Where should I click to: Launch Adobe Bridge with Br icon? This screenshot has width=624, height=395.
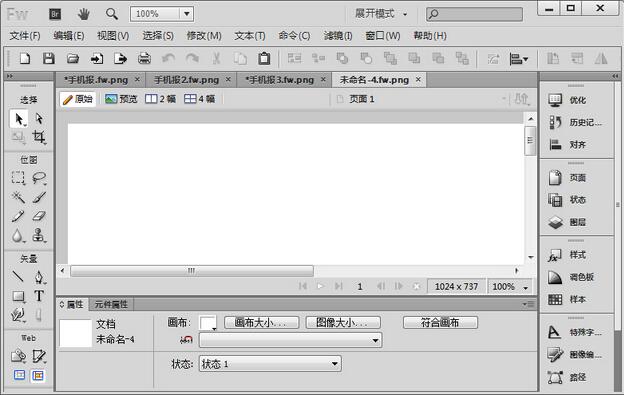click(x=55, y=14)
